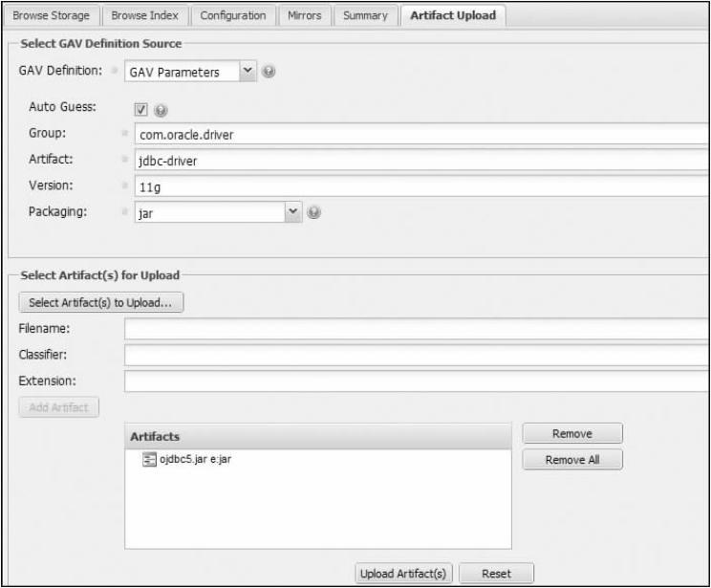Click the Classifier text field

[417, 355]
